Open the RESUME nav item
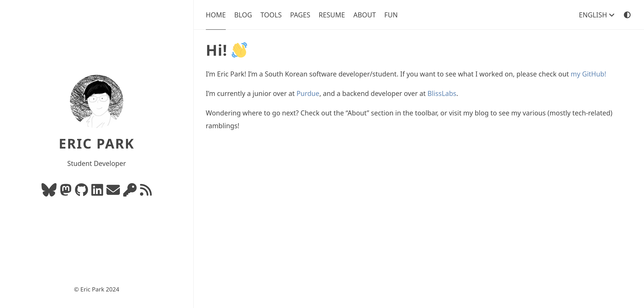Viewport: 644px width, 308px height. pos(332,15)
